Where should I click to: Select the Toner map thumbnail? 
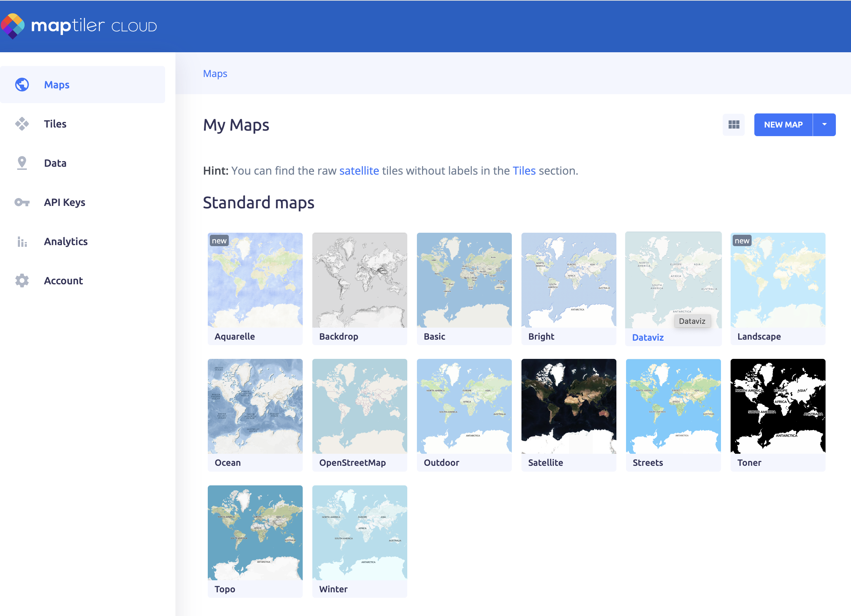(x=777, y=406)
